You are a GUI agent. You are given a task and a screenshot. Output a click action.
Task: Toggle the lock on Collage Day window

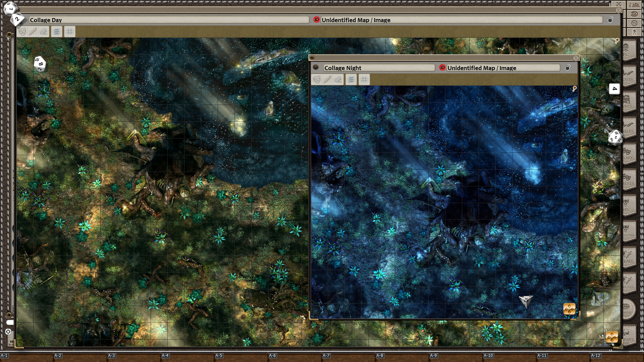(x=610, y=20)
